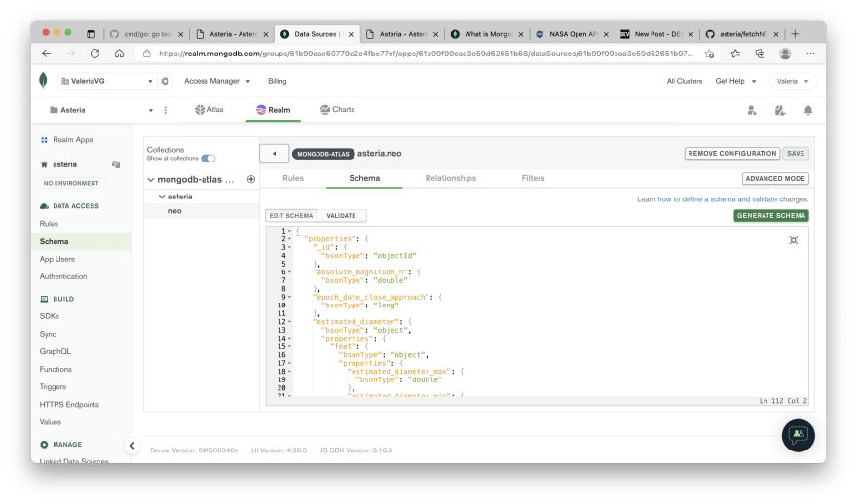The image size is (857, 504).
Task: Expand schema editor to fullscreen
Action: click(x=793, y=240)
